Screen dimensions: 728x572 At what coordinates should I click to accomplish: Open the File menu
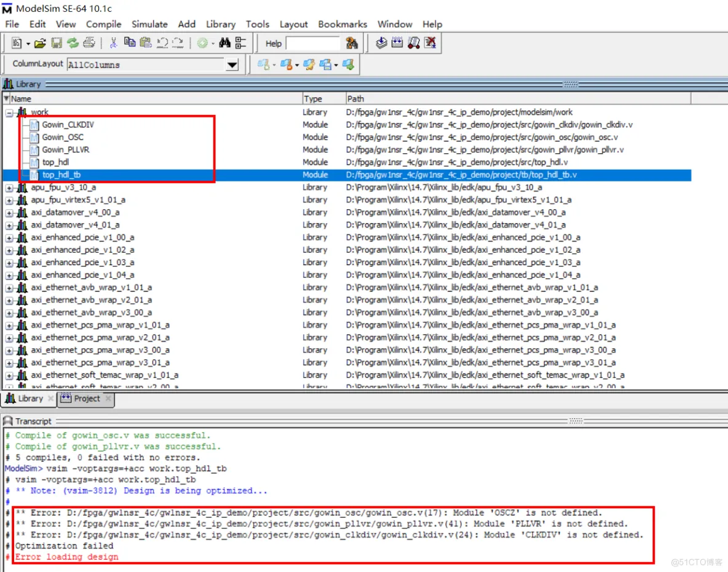coord(12,24)
